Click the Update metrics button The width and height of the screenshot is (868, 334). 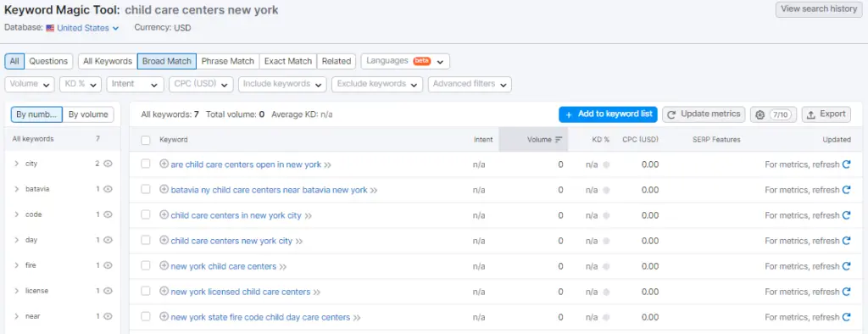(x=704, y=114)
